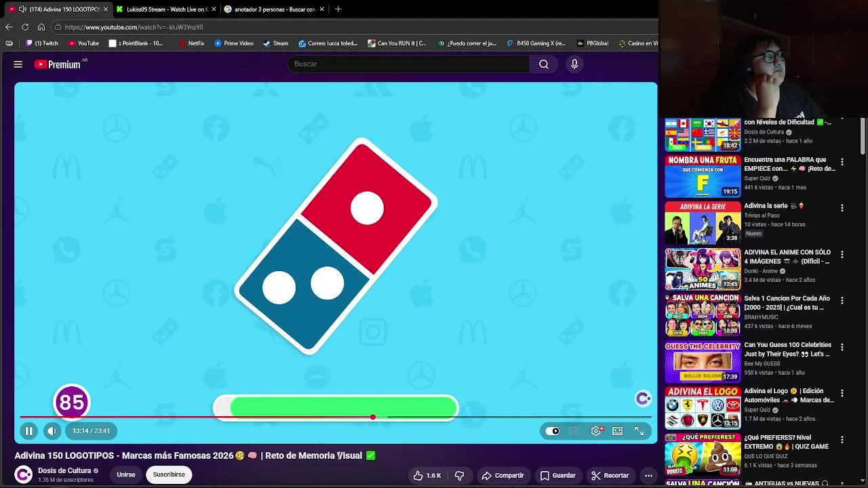The image size is (868, 488).
Task: Open options for ADIVINA EL ANIME video
Action: [842, 255]
